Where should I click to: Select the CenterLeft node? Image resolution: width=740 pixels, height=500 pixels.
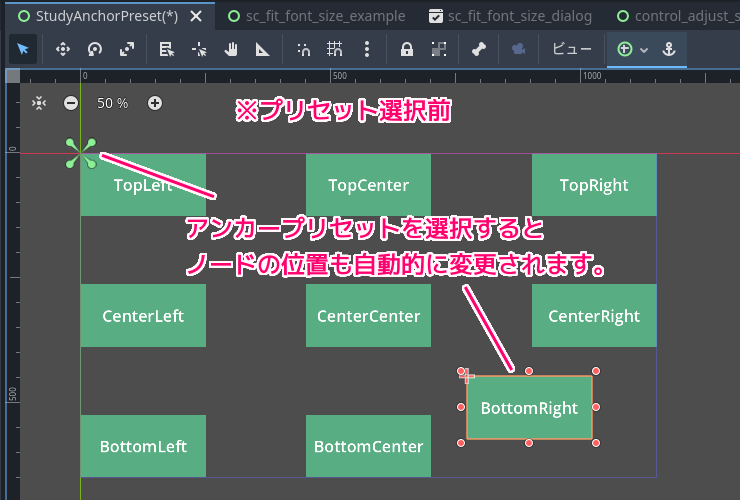[x=143, y=315]
